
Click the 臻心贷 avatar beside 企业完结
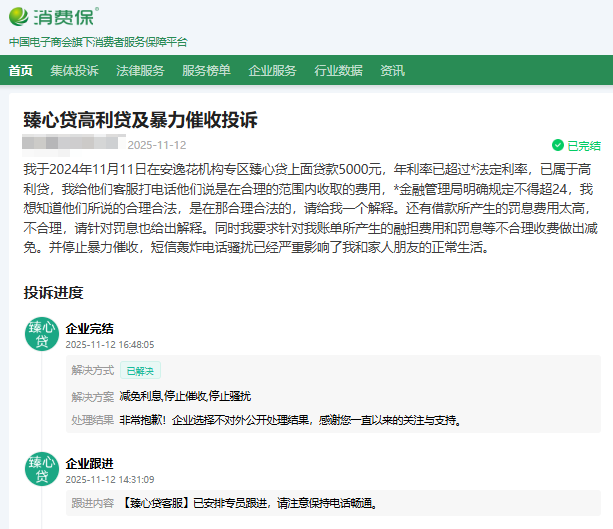click(42, 334)
